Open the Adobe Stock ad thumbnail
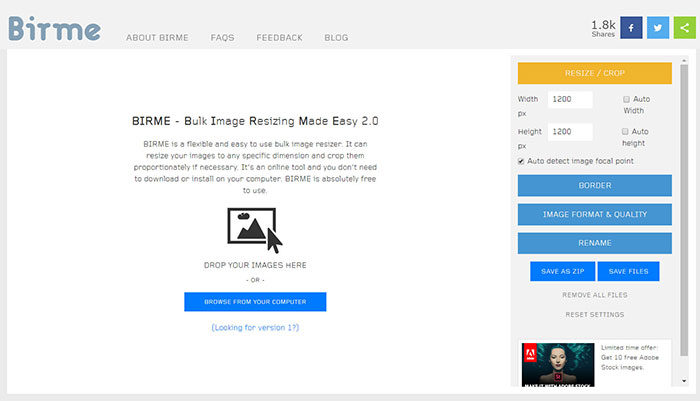Screen dimensions: 700x401 click(x=558, y=364)
